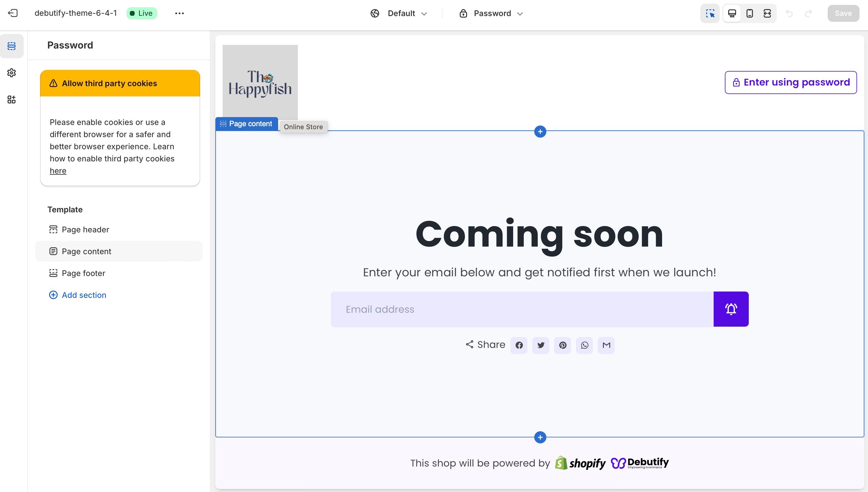
Task: Click the exit editor icon
Action: click(x=13, y=13)
